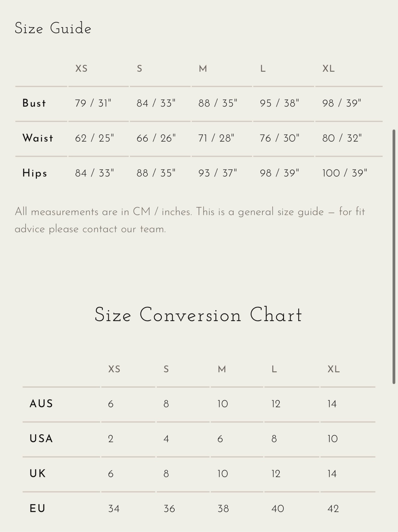Screen dimensions: 398x532
Task: Select the M header in conversion chart
Action: [x=222, y=369]
